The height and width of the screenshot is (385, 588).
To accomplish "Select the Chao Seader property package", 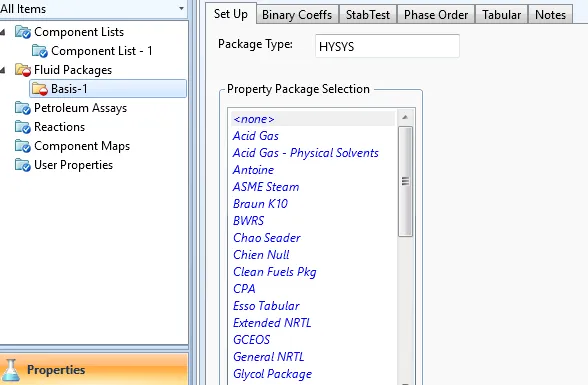I will (267, 238).
